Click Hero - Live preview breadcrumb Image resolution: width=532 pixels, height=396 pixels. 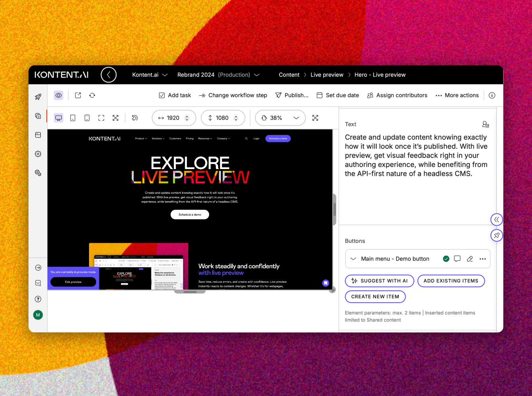pyautogui.click(x=380, y=75)
